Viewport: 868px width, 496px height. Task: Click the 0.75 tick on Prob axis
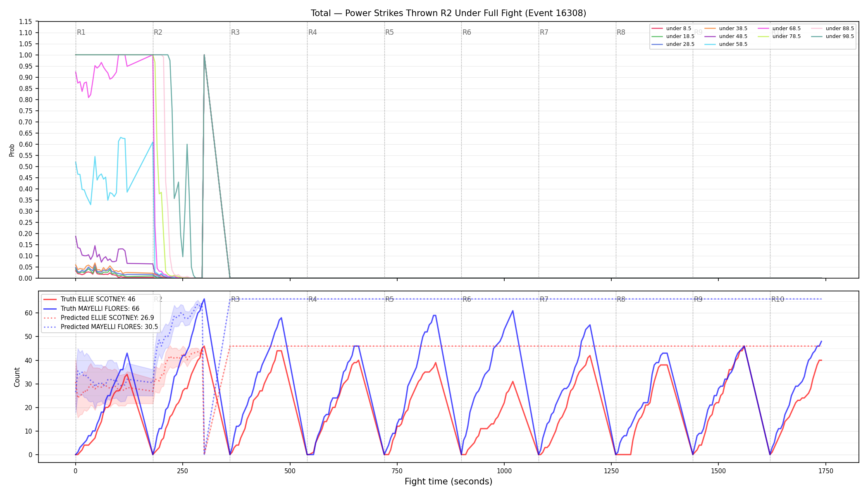point(26,111)
